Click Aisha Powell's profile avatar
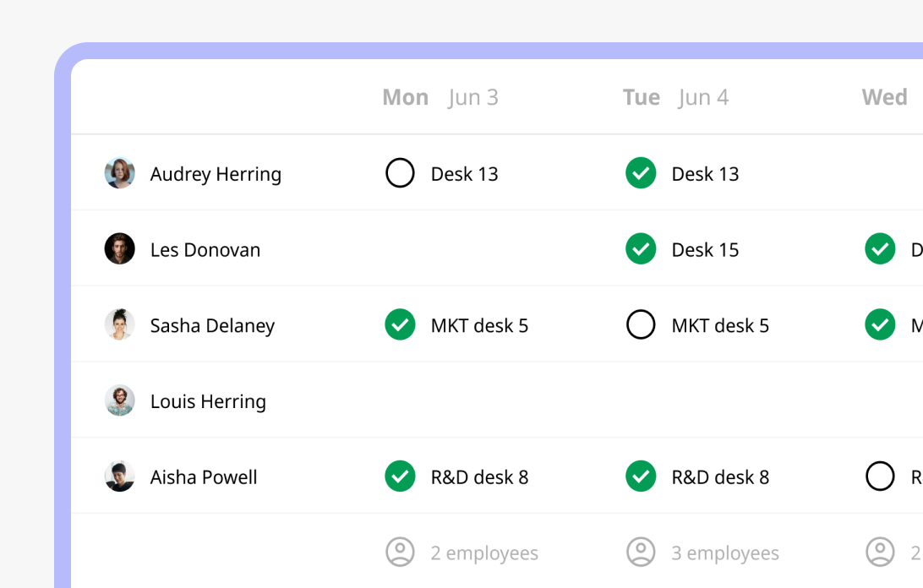923x588 pixels. tap(119, 476)
